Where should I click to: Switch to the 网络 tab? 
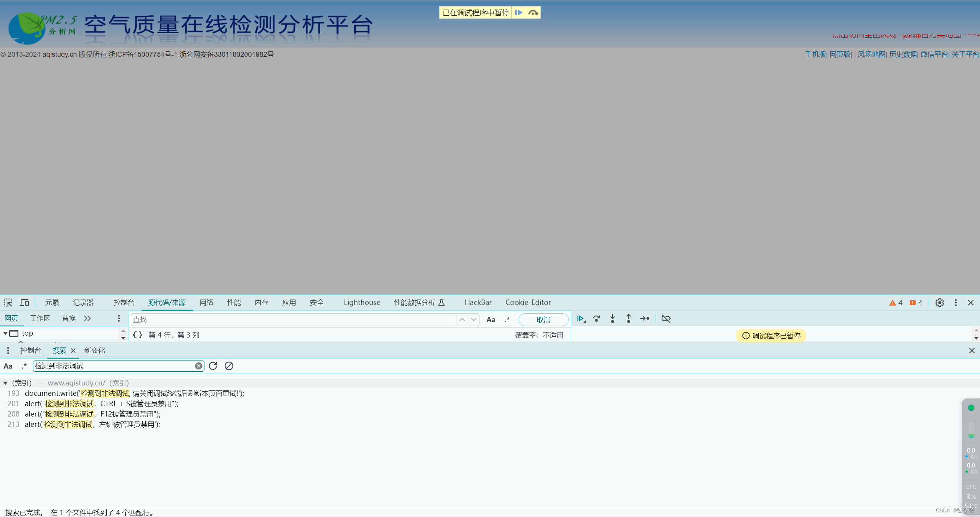206,303
